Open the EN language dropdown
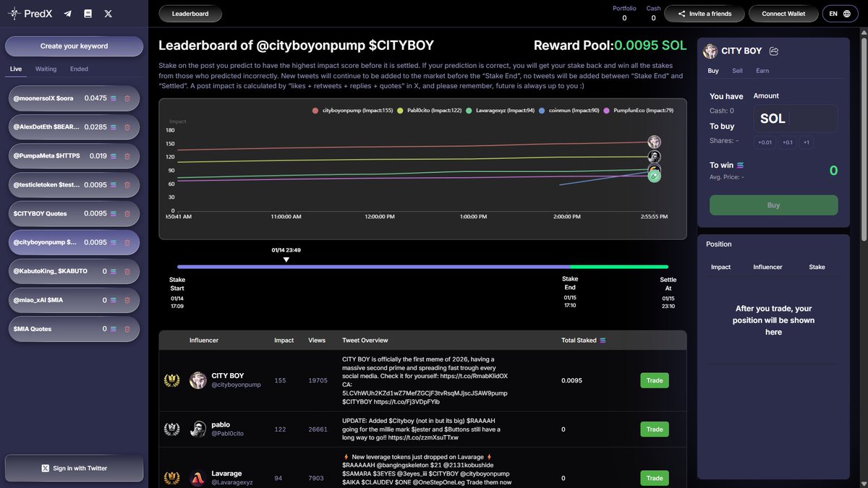This screenshot has width=868, height=488. point(839,14)
